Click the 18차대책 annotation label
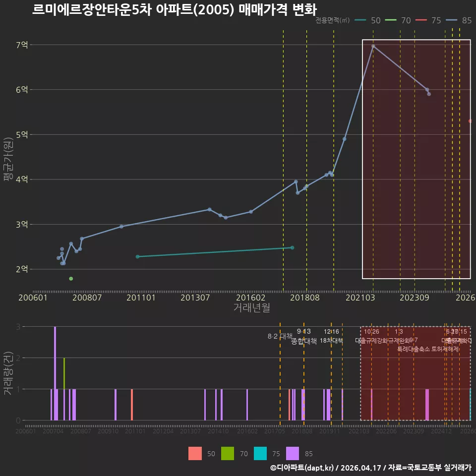 click(x=331, y=341)
